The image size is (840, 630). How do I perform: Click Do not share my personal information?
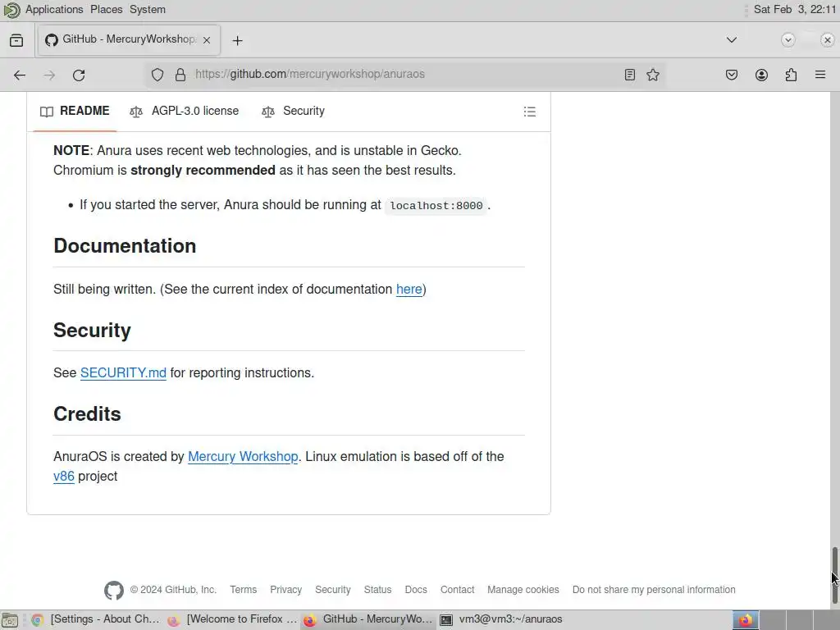pos(654,590)
